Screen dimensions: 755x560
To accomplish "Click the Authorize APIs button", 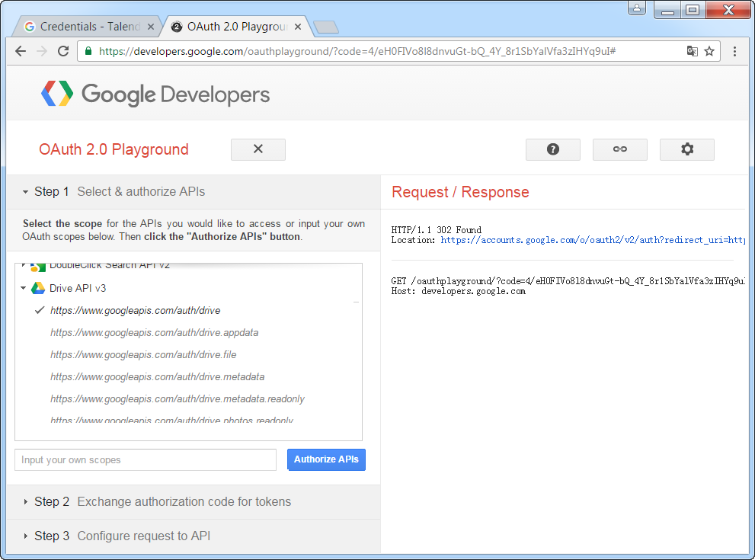I will coord(326,459).
